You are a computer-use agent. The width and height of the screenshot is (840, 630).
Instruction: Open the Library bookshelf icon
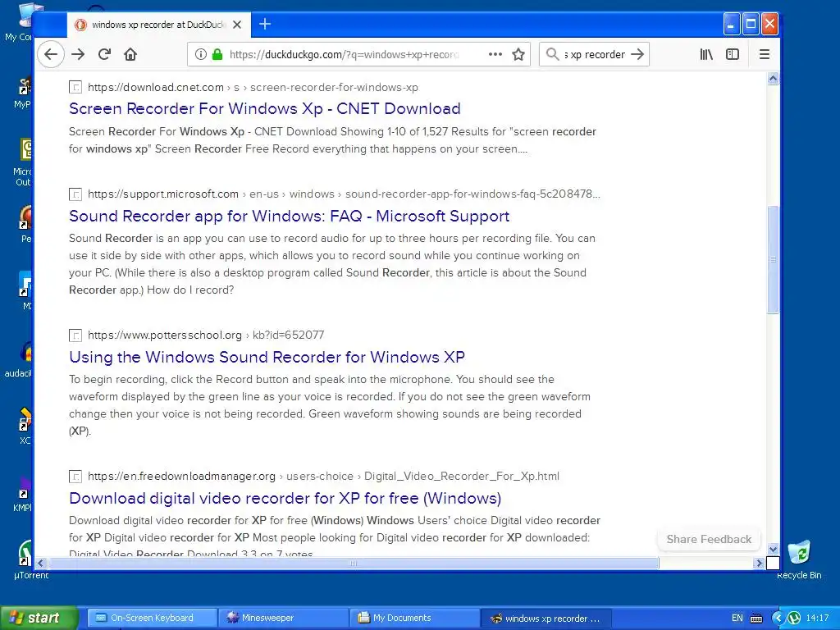706,54
